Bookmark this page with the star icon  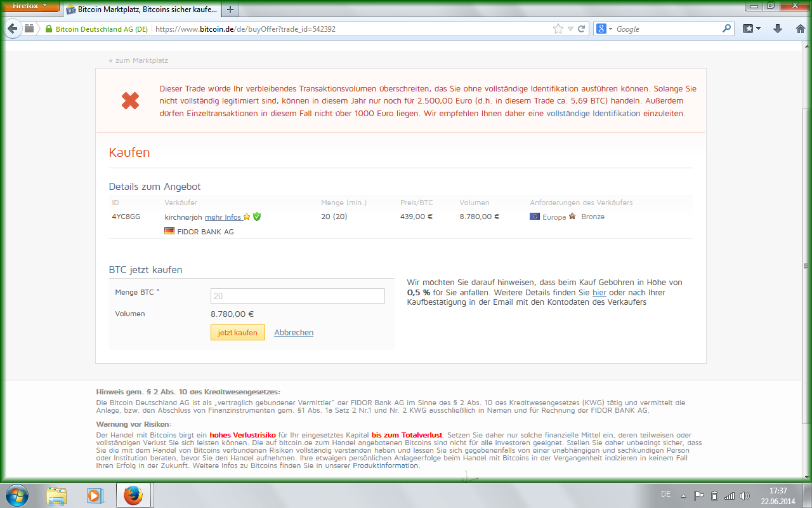click(558, 29)
